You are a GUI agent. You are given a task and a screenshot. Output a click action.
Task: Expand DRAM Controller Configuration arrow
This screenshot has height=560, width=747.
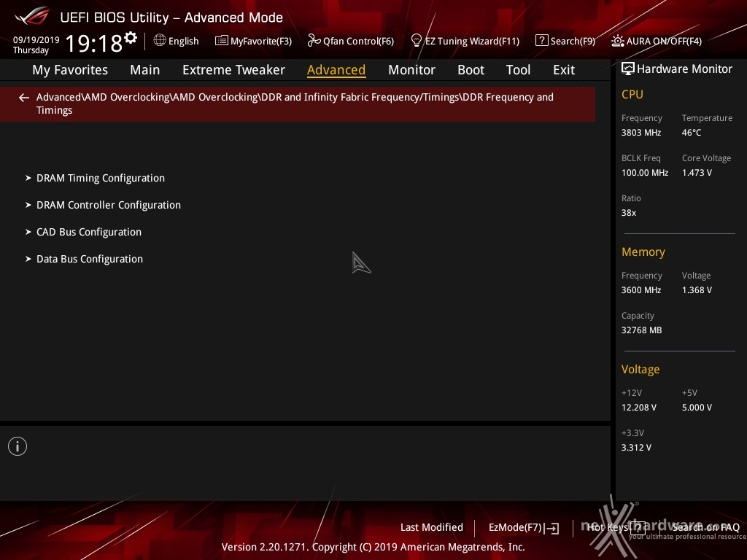[x=28, y=205]
